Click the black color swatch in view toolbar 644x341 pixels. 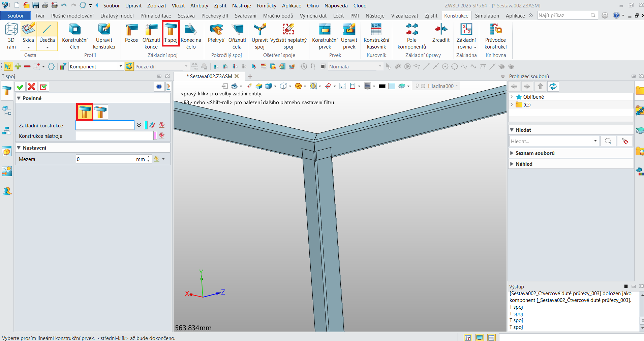coord(382,86)
